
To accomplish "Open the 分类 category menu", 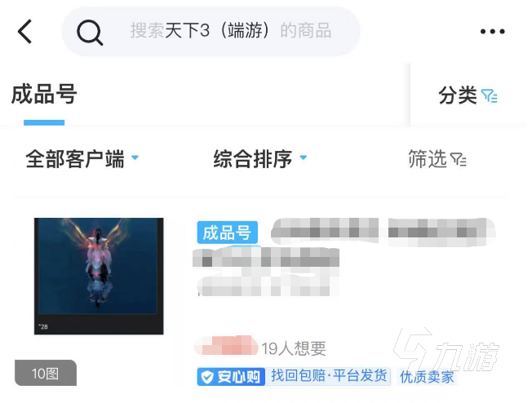I will tap(468, 95).
